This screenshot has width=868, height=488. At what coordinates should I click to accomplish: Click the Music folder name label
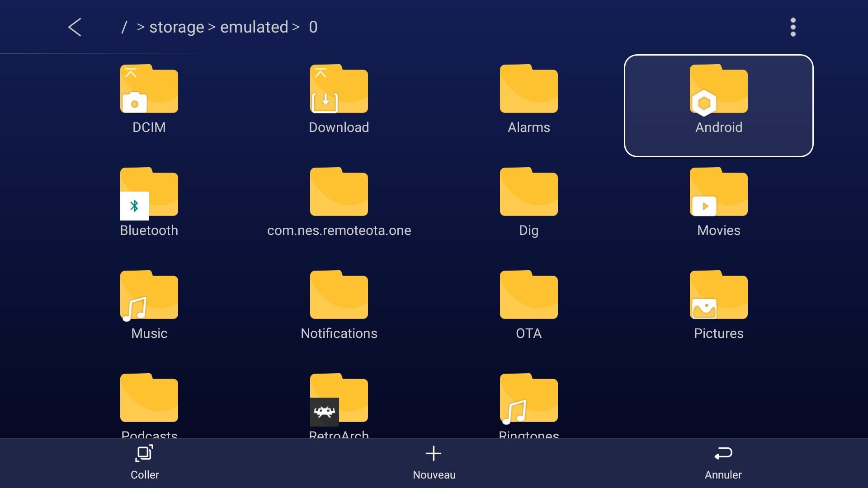[x=149, y=333]
